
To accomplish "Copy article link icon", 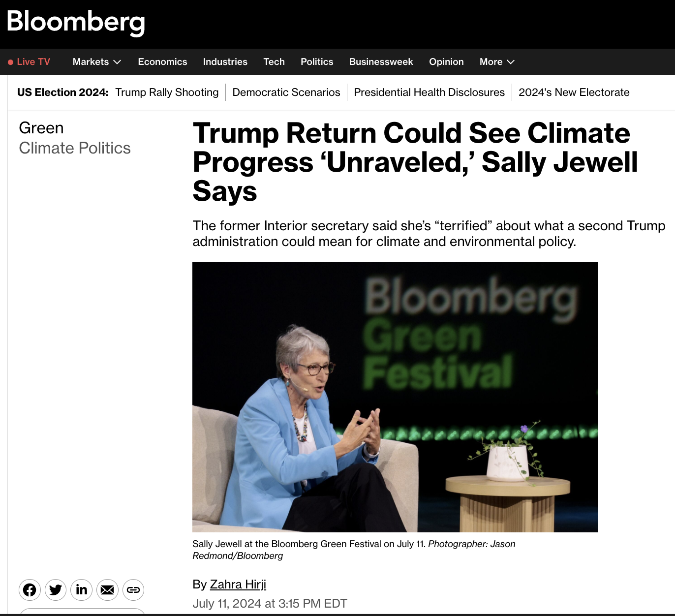I will (133, 589).
